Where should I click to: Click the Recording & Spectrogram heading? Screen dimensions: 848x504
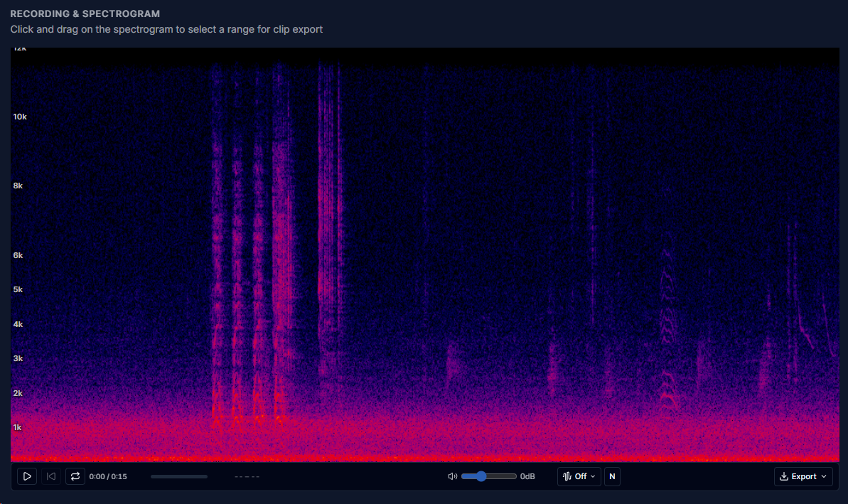(85, 14)
